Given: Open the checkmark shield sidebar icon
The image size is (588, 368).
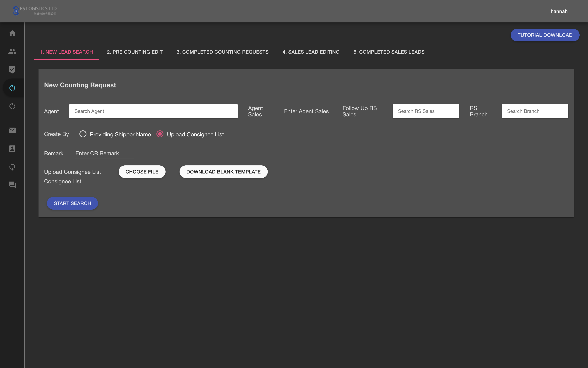Looking at the screenshot, I should (x=12, y=70).
